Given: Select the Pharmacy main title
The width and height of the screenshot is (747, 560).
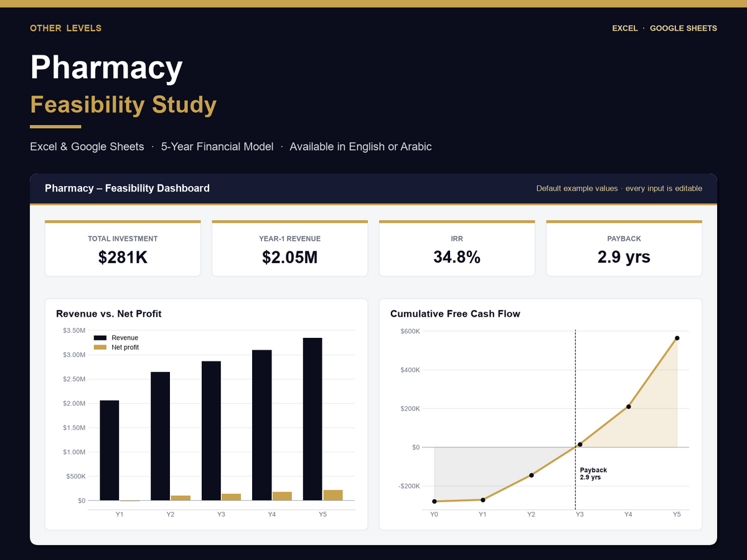Looking at the screenshot, I should point(106,67).
